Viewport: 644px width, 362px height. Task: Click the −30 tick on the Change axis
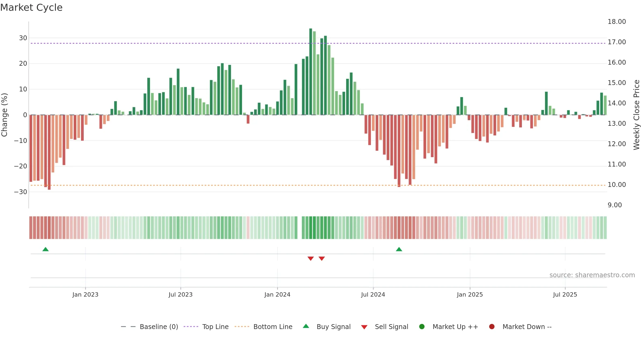point(21,192)
